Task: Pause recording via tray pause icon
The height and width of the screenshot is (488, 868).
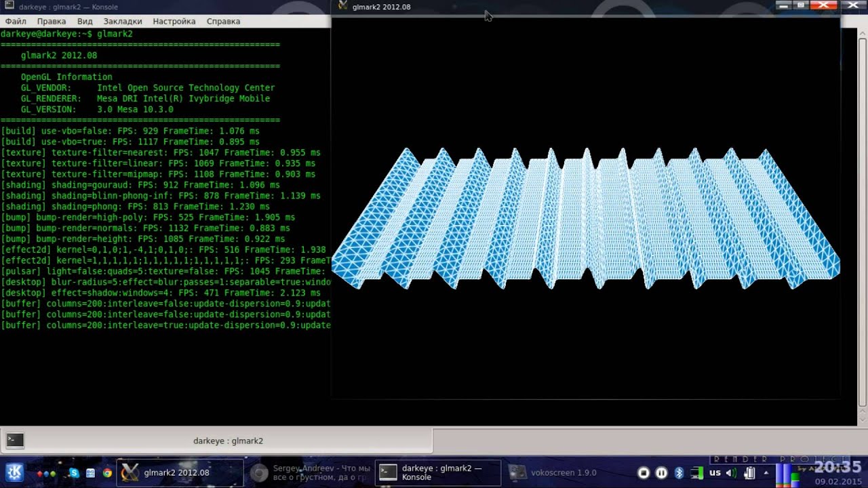Action: [661, 473]
